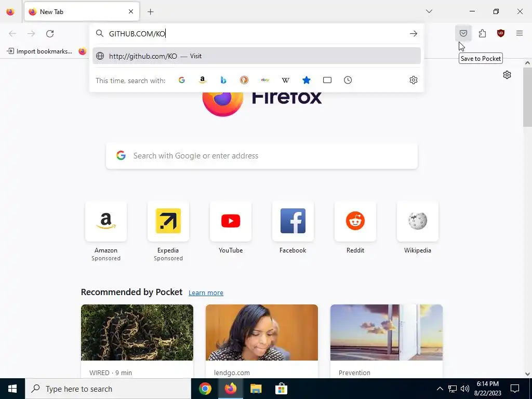532x399 pixels.
Task: Click the Go arrow in the address bar
Action: coord(413,34)
